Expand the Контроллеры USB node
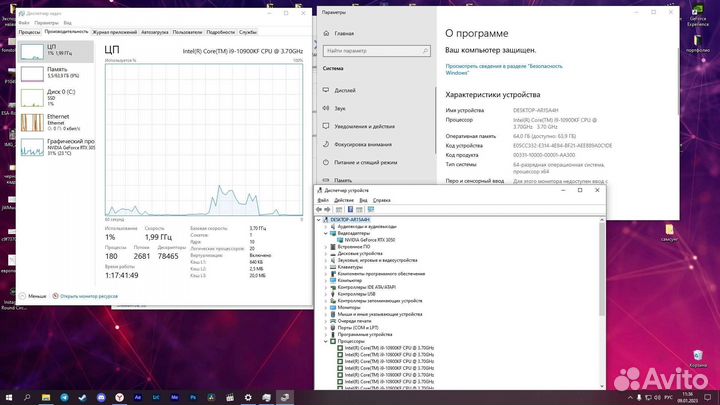The height and width of the screenshot is (405, 720). [326, 294]
